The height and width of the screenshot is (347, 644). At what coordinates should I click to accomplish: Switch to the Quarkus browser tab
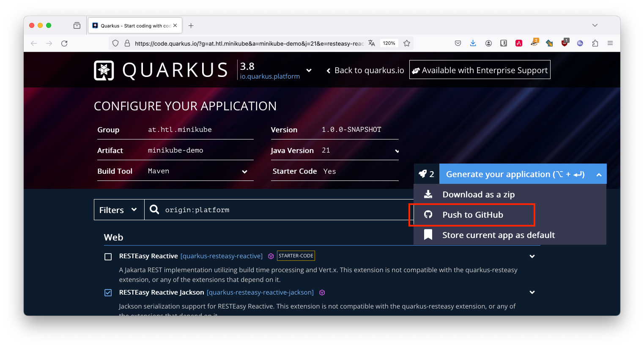point(135,25)
